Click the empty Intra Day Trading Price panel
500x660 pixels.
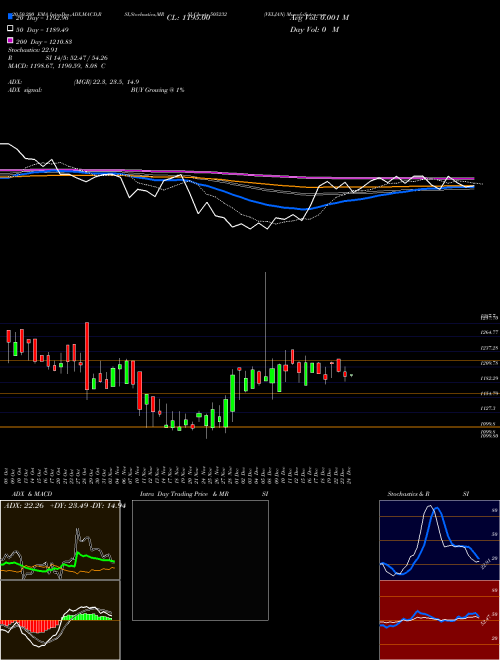[200, 560]
